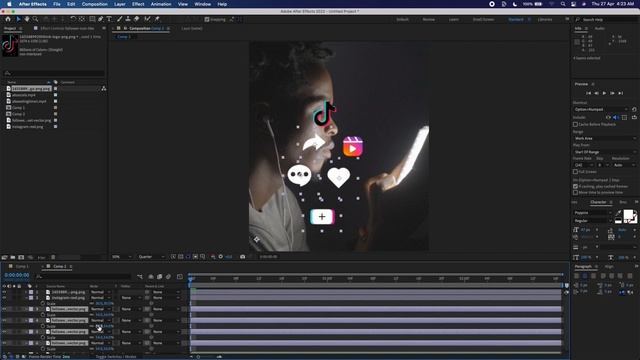The height and width of the screenshot is (360, 640).
Task: Select the Zoom magnifier tool
Action: point(35,19)
